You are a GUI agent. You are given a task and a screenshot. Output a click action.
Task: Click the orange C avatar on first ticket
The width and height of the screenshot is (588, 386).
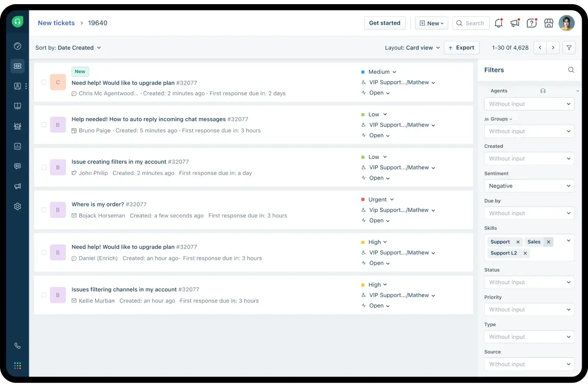pos(58,82)
